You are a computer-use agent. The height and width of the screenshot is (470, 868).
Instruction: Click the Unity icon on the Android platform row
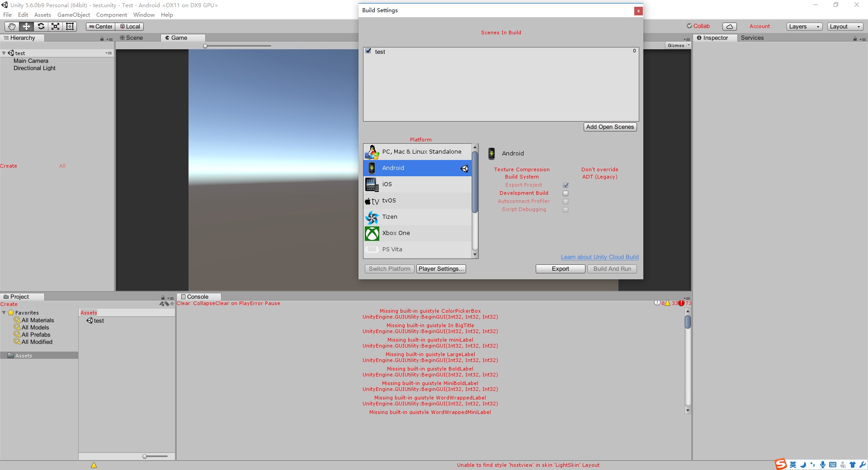pyautogui.click(x=464, y=169)
